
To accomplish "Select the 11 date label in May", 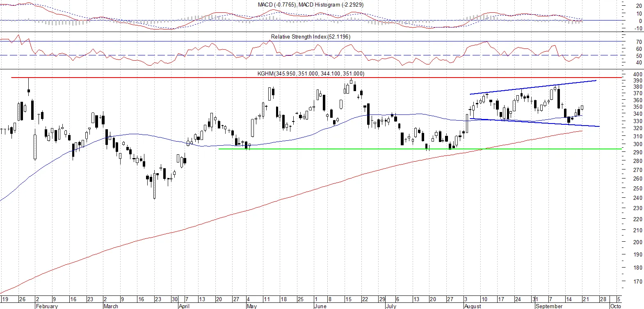I will point(267,299).
